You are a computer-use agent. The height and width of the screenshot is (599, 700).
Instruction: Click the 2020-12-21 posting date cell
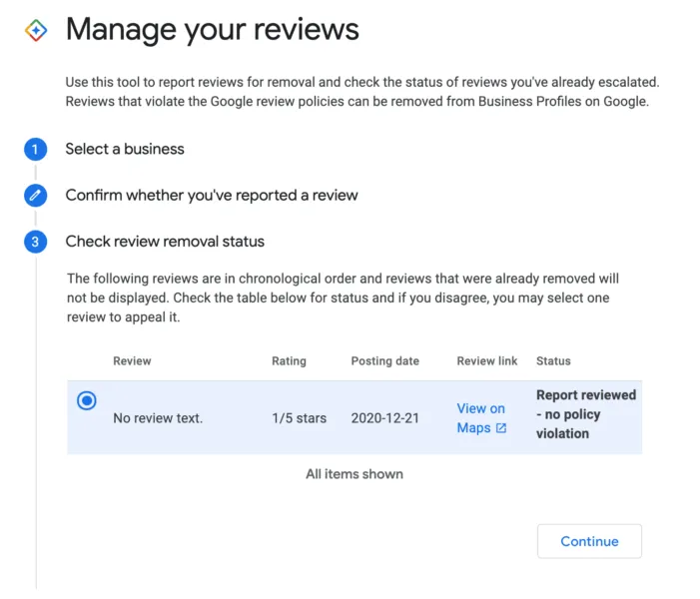tap(385, 418)
